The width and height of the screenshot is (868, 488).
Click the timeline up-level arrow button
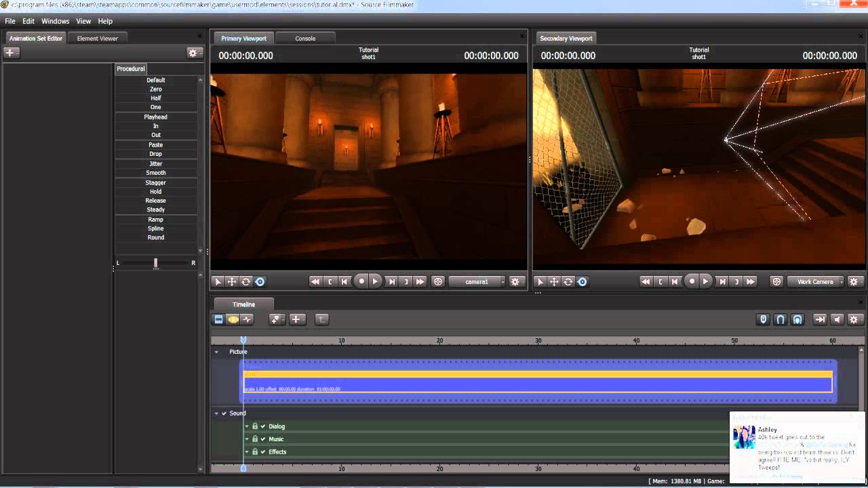coord(322,319)
